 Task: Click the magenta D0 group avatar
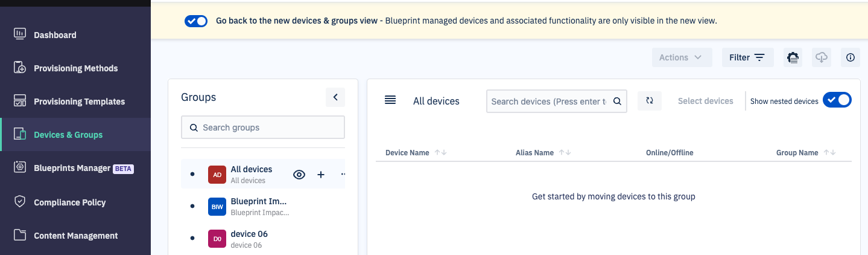(217, 239)
